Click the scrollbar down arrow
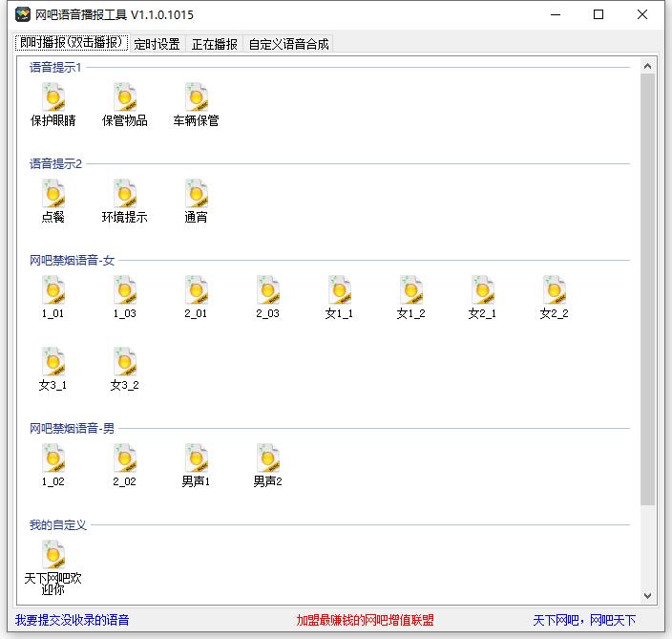The image size is (672, 639). [647, 596]
